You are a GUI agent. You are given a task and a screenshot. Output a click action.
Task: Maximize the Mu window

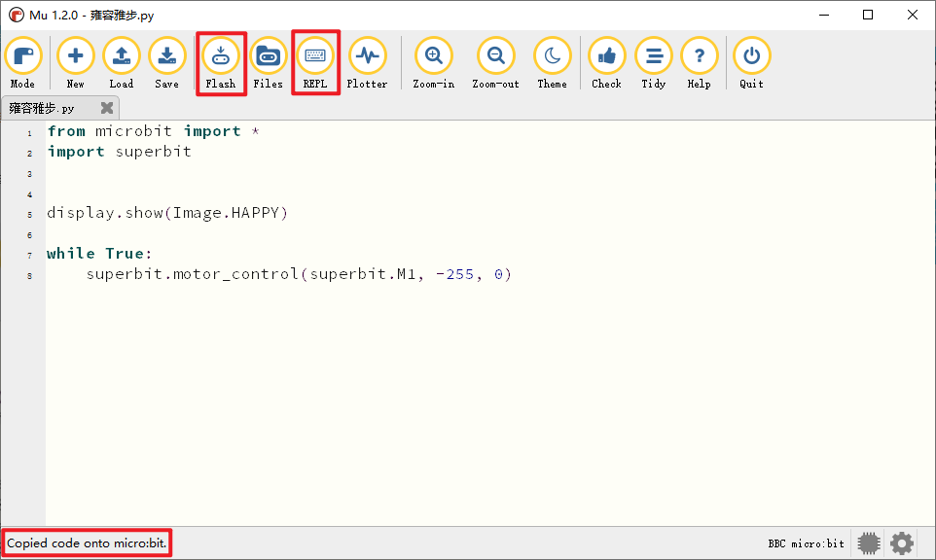click(868, 15)
